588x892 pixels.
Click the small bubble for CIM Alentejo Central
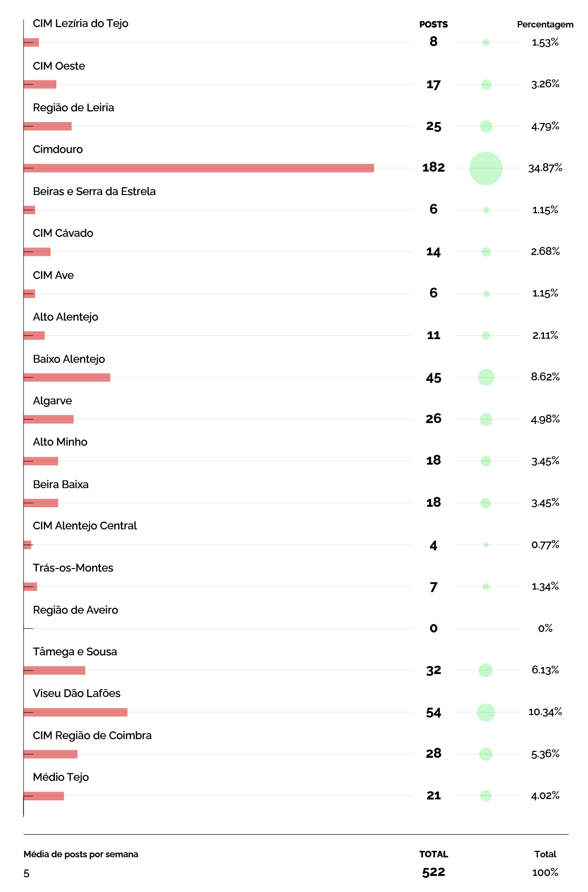[x=486, y=545]
